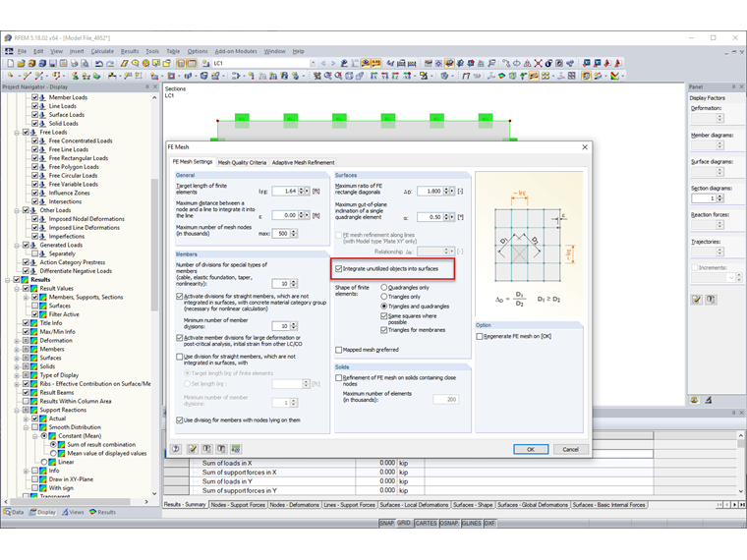Click the navigator horizontal scrollbar

point(70,502)
